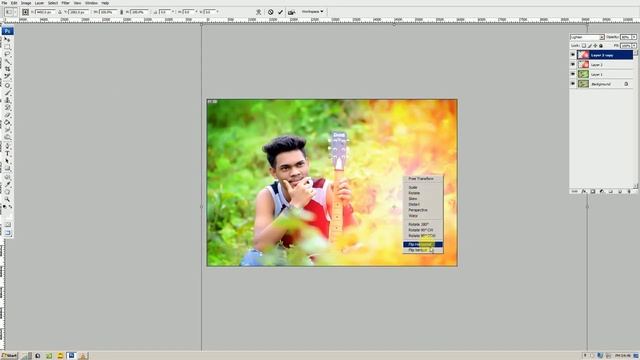
Task: Add a layer mask from Layers panel
Action: pos(593,191)
